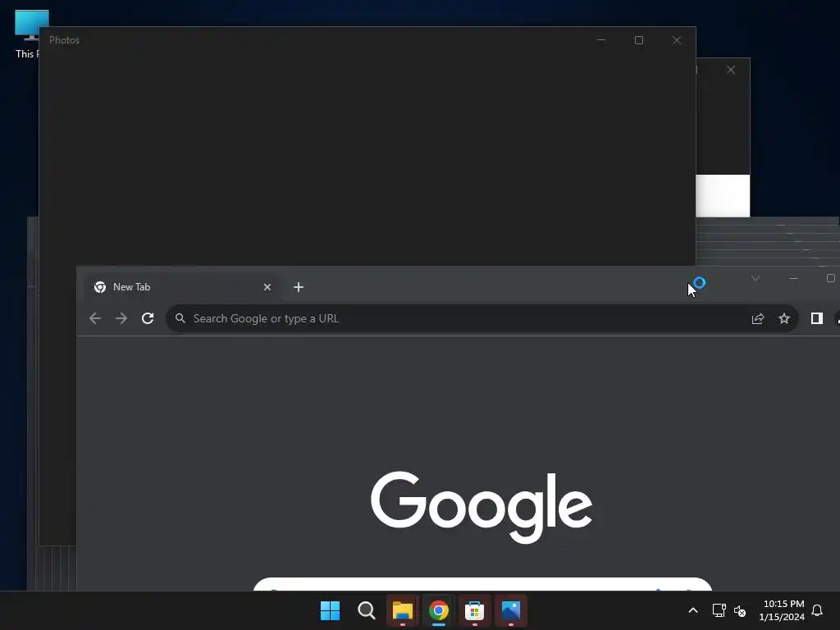Open a new tab with plus button
The image size is (840, 630).
coord(299,287)
